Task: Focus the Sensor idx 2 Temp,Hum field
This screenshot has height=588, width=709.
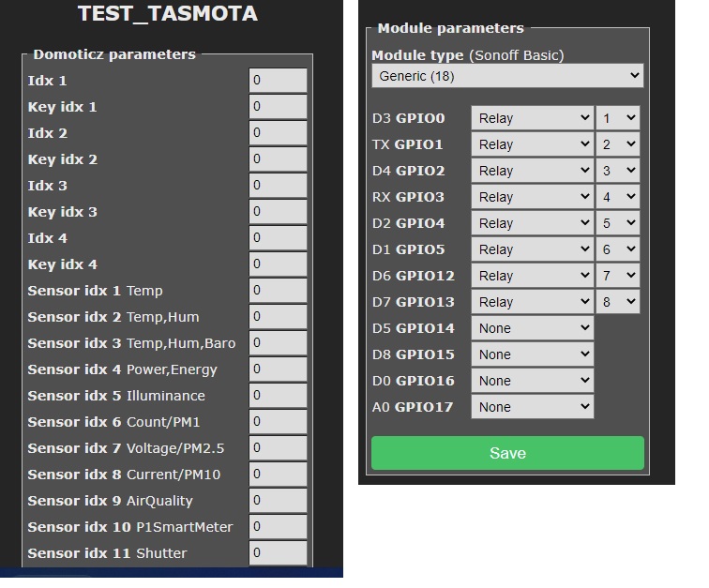Action: 278,317
